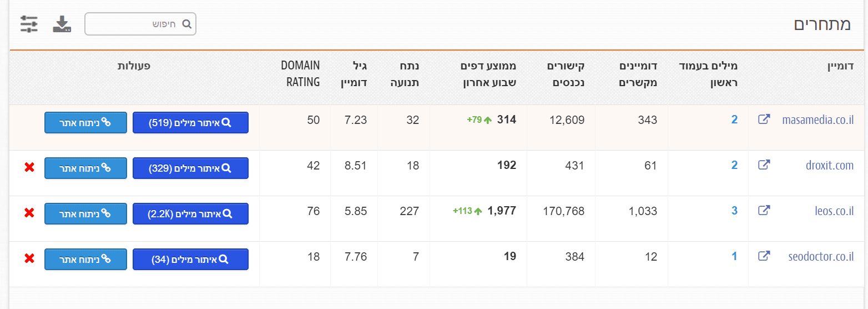Viewport: 868px width, 309px height.
Task: Open the table filter settings icon
Action: click(29, 24)
